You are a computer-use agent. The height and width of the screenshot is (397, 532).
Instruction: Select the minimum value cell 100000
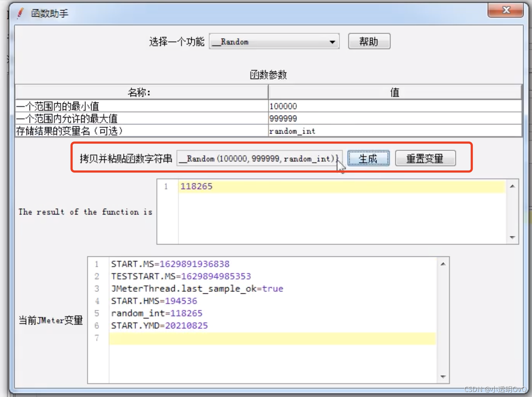pos(395,106)
